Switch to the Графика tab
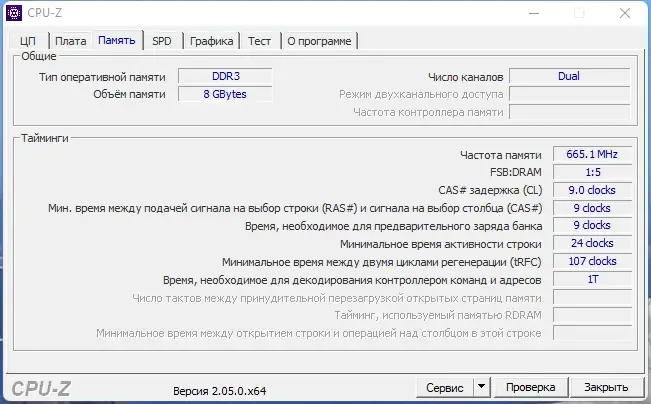 point(211,41)
